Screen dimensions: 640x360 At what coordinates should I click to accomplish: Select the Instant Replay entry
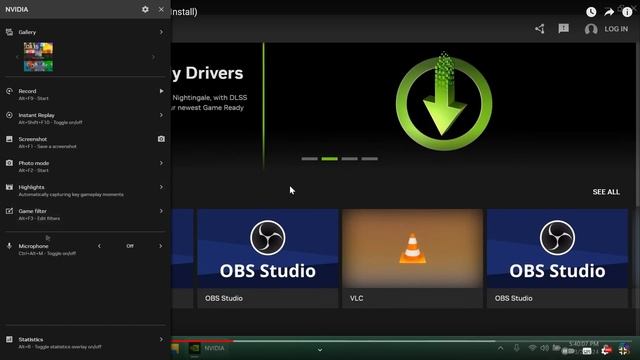pos(36,115)
